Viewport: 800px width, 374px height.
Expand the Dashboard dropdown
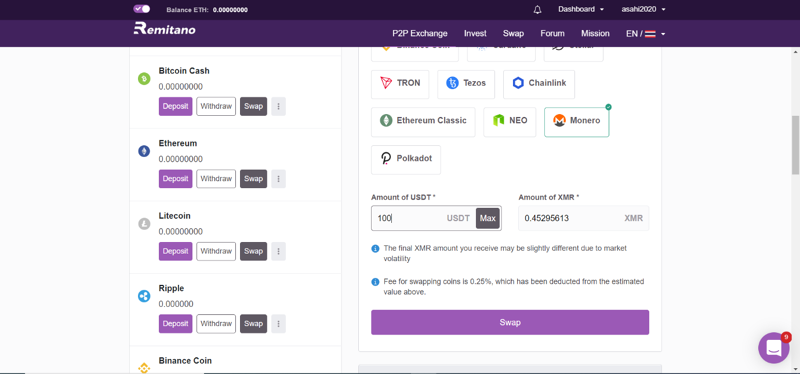tap(581, 9)
